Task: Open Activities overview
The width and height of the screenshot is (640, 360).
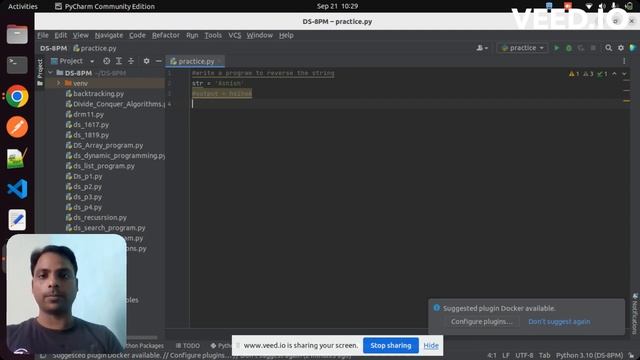Action: click(22, 6)
